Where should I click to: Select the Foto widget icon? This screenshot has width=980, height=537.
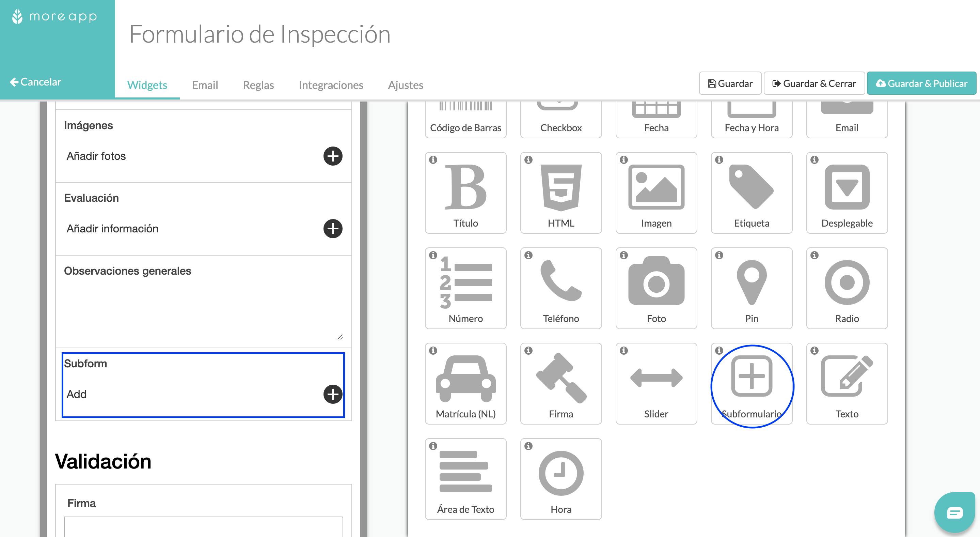point(656,288)
